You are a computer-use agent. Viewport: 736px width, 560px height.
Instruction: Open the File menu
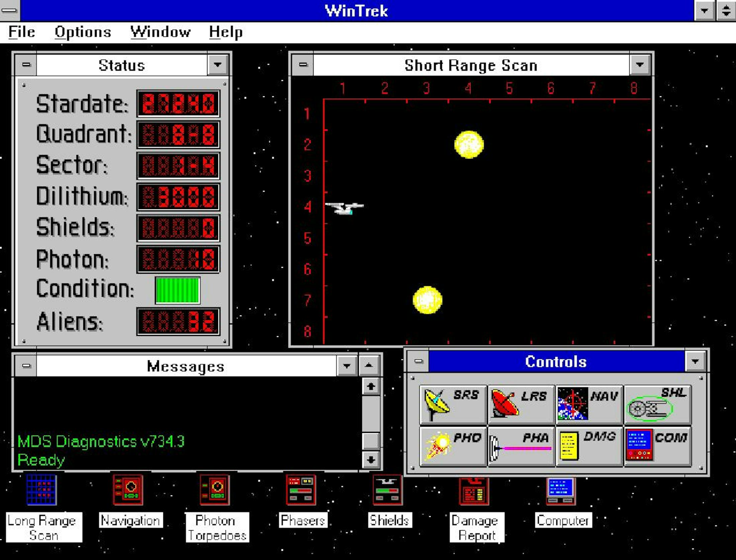coord(21,32)
